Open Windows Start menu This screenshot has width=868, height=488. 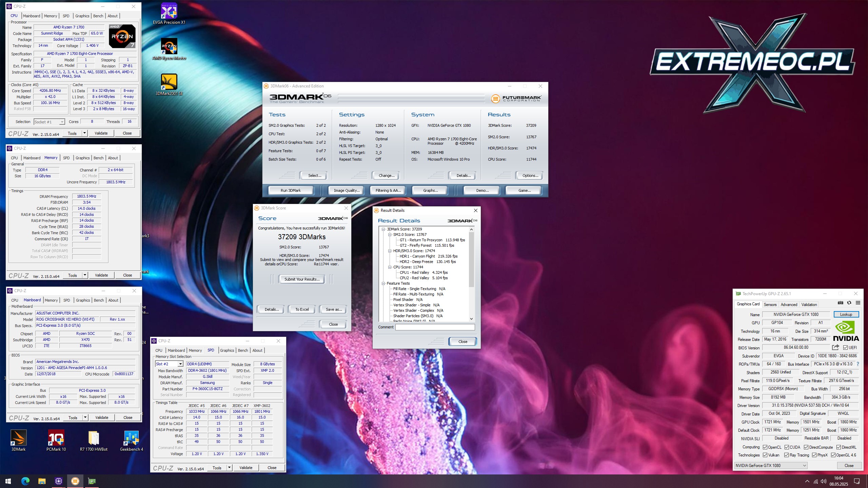8,481
